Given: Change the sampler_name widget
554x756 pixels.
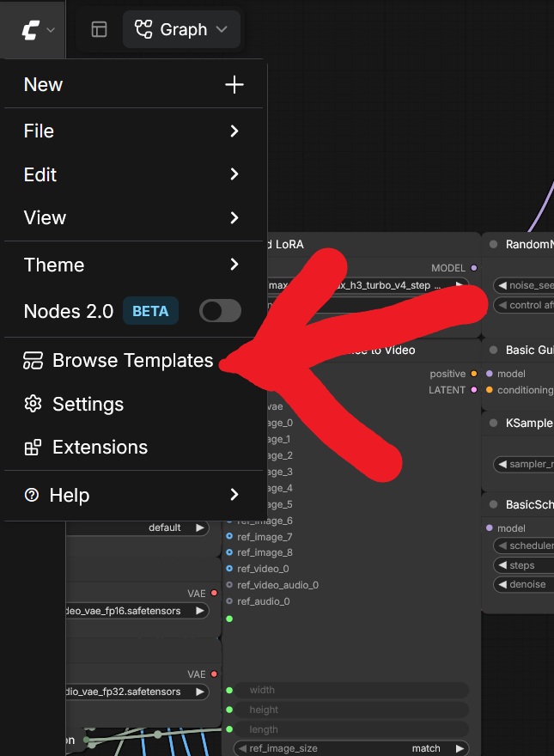Looking at the screenshot, I should click(524, 464).
